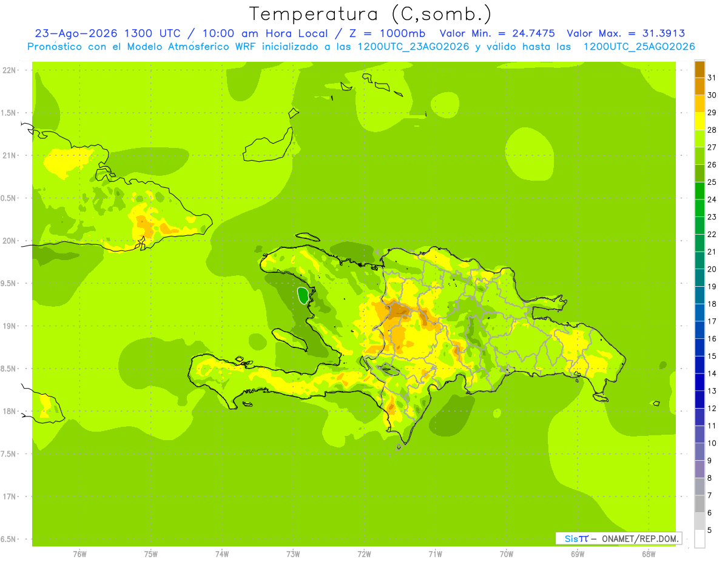Image resolution: width=728 pixels, height=562 pixels.
Task: Click the legend scale value '25'
Action: tap(712, 182)
